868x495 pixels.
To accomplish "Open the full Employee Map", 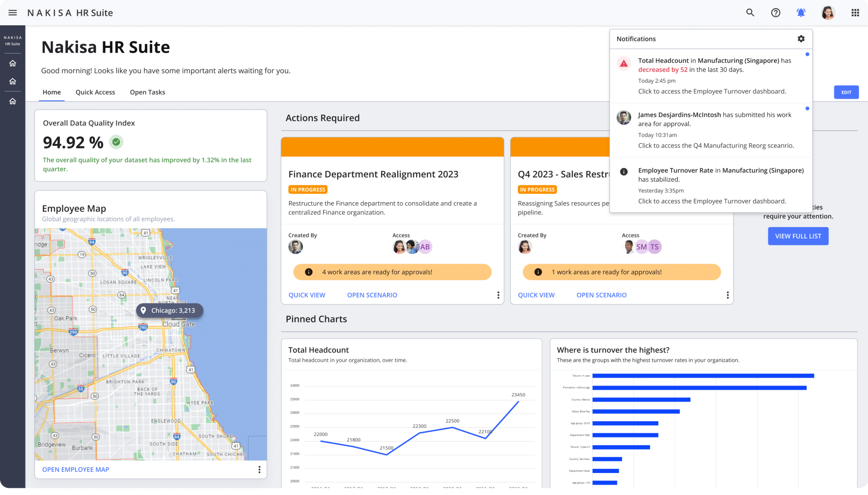I will [x=75, y=469].
